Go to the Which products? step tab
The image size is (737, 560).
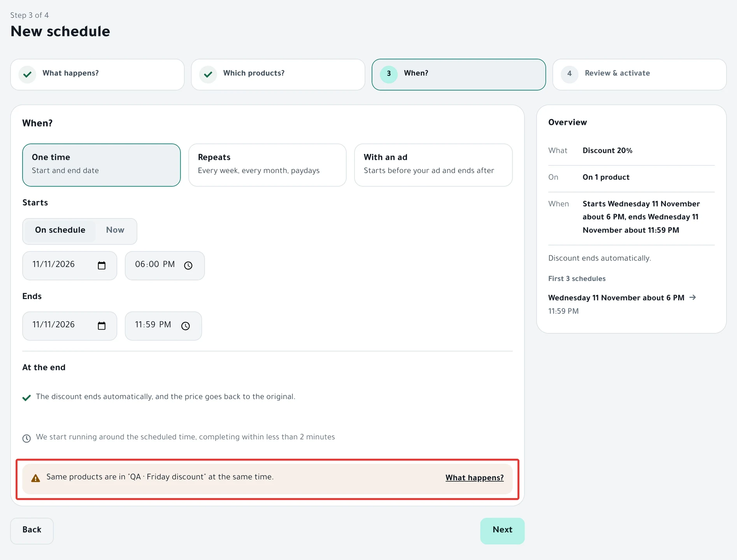click(x=278, y=75)
